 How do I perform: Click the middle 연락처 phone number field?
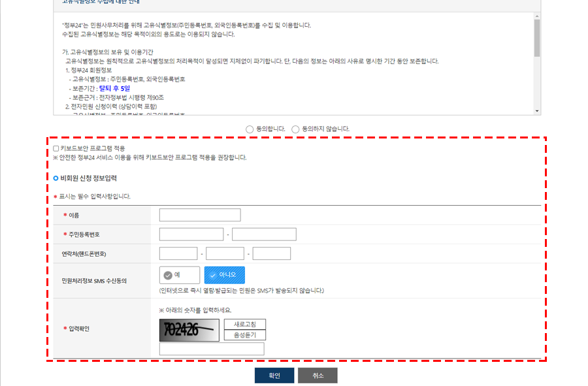pyautogui.click(x=225, y=253)
